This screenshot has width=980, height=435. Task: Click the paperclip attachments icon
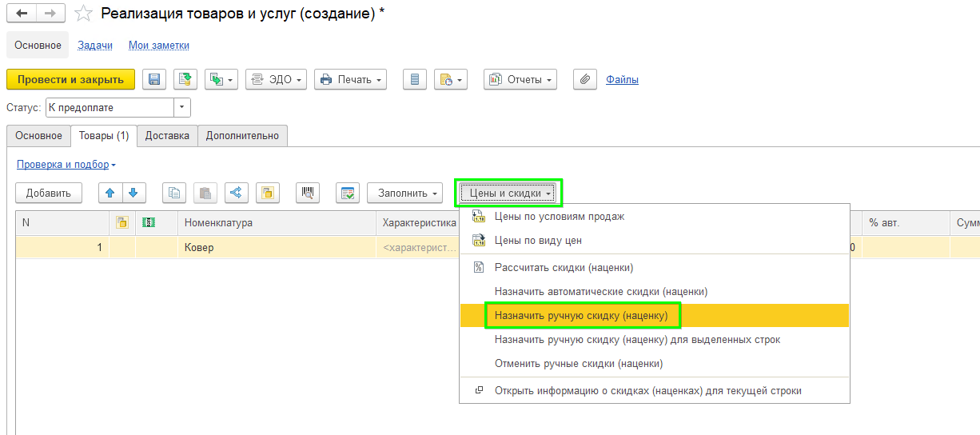(585, 79)
